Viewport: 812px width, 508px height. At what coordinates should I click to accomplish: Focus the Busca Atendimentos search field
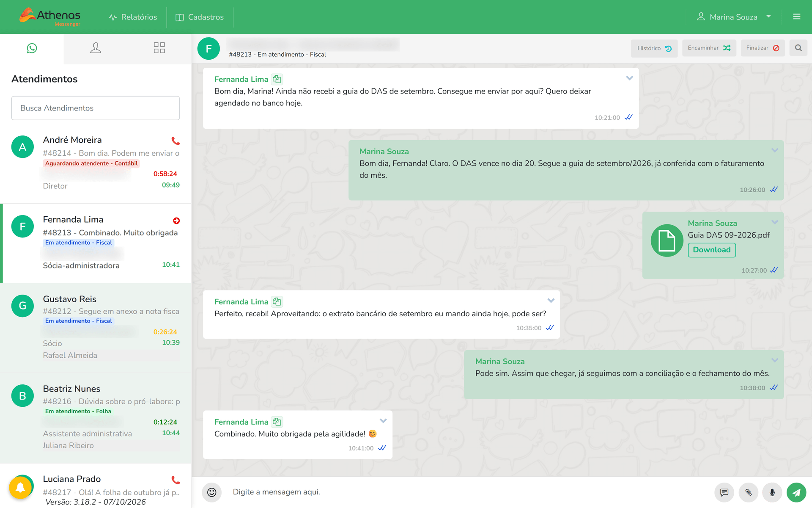(x=96, y=108)
